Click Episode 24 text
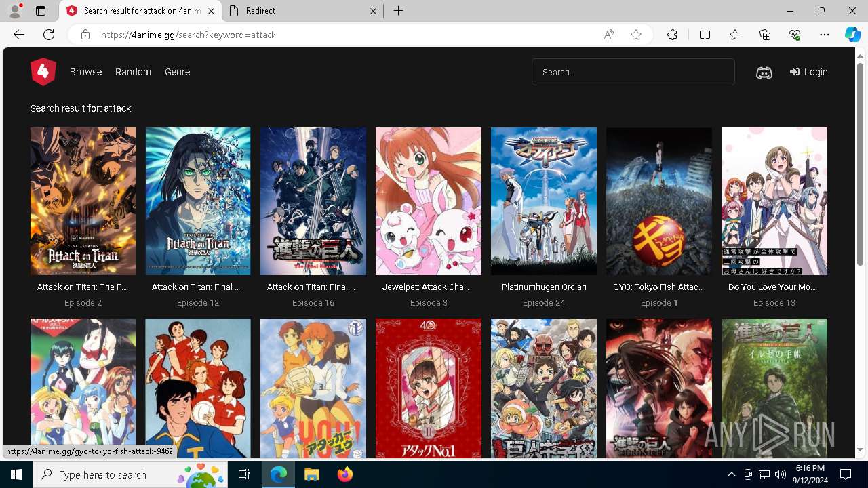This screenshot has width=868, height=488. click(x=544, y=303)
